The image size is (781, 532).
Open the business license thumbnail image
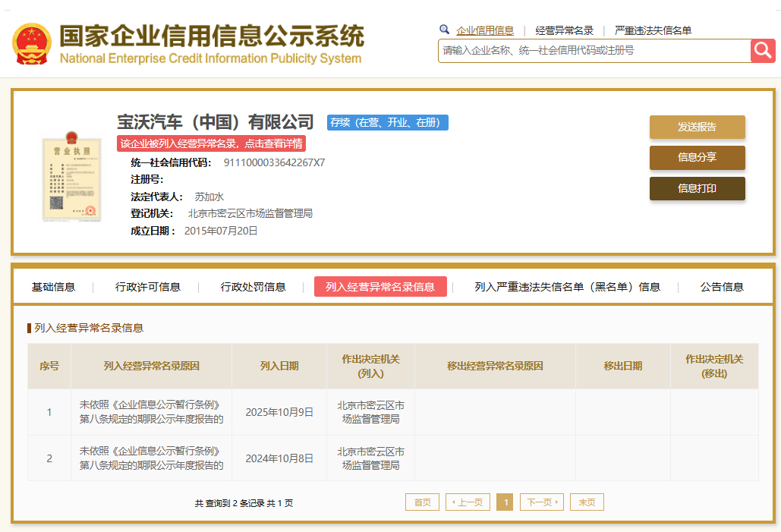[x=71, y=177]
